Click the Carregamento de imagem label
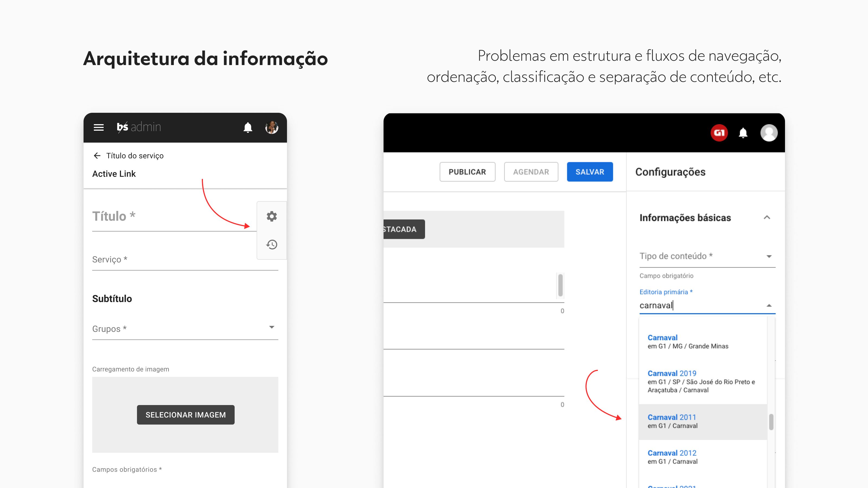Screen dimensions: 868x488 point(131,369)
